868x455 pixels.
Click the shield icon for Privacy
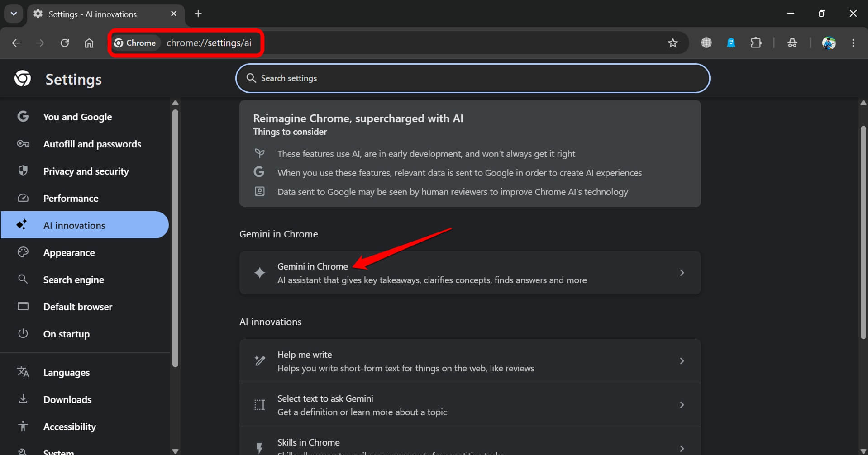point(23,171)
